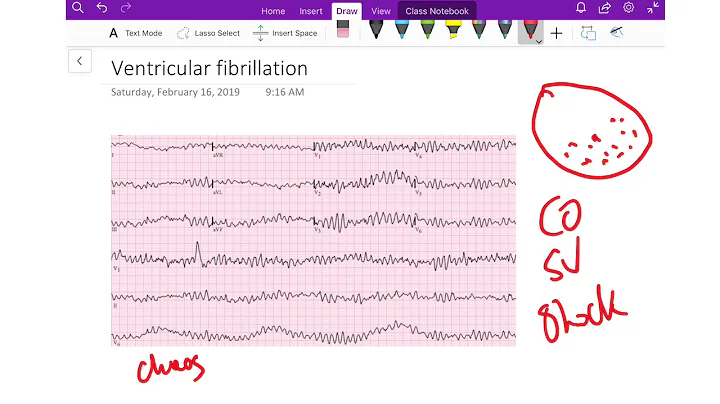Select the red pen
720x404 pixels.
[529, 29]
